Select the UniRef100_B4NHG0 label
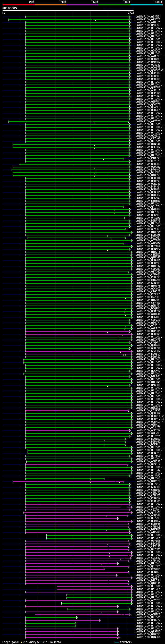The width and height of the screenshot is (165, 644). coord(148,637)
